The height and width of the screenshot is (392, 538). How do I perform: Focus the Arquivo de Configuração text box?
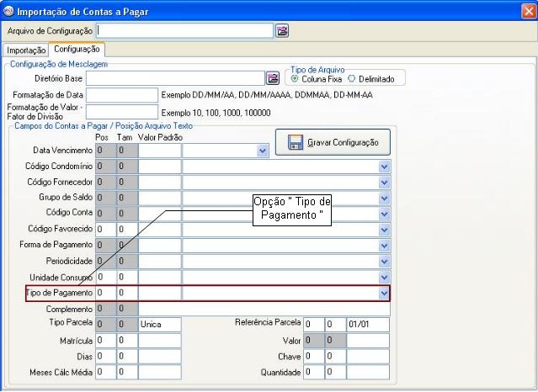point(185,30)
